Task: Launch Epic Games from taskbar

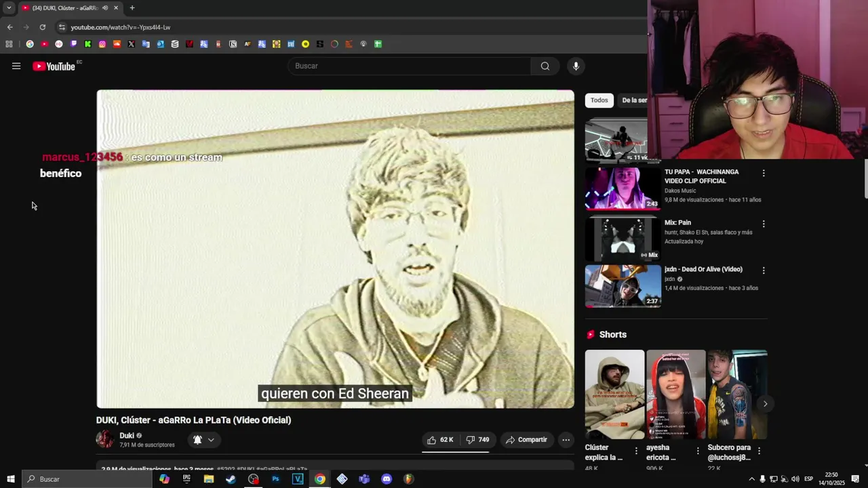Action: [x=186, y=479]
